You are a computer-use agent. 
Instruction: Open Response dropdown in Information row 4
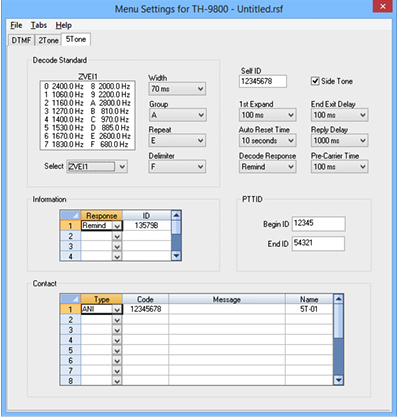[x=117, y=256]
